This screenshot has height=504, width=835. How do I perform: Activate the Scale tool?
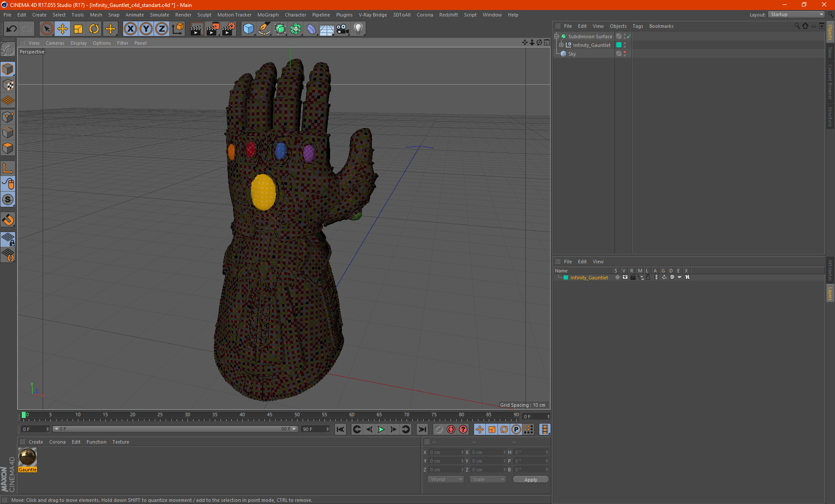click(78, 29)
